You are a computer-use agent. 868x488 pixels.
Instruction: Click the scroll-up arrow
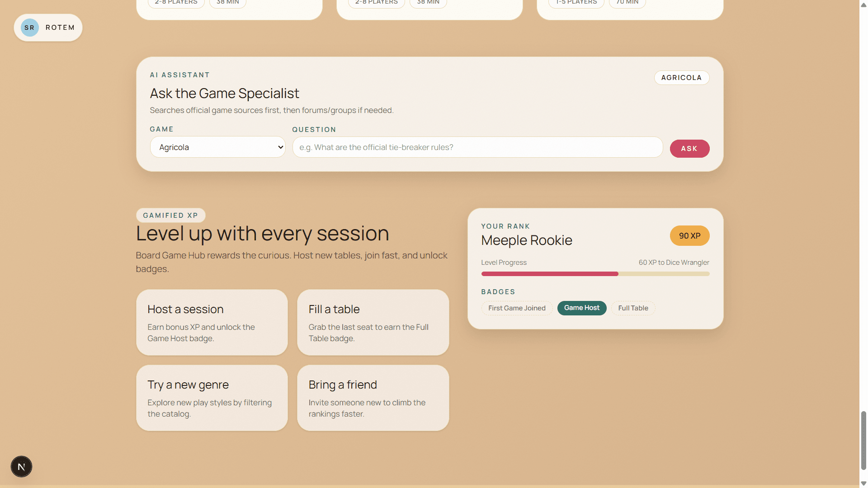863,5
